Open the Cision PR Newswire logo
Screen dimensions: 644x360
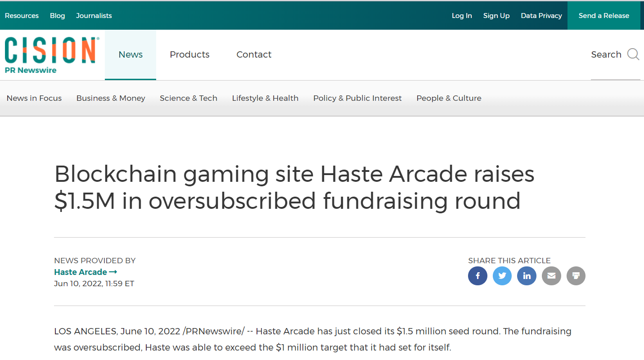coord(52,55)
